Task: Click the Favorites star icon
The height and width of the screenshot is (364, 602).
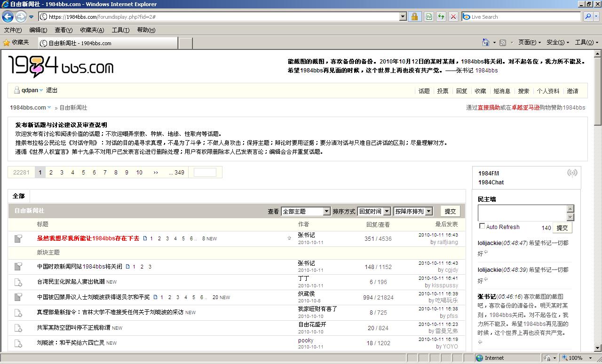Action: pyautogui.click(x=7, y=42)
